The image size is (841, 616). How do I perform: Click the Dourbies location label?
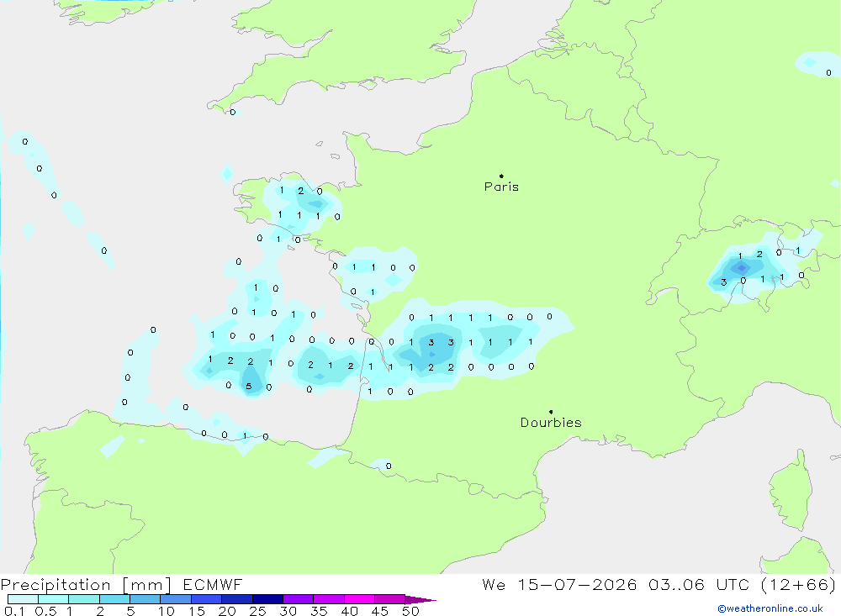(551, 423)
